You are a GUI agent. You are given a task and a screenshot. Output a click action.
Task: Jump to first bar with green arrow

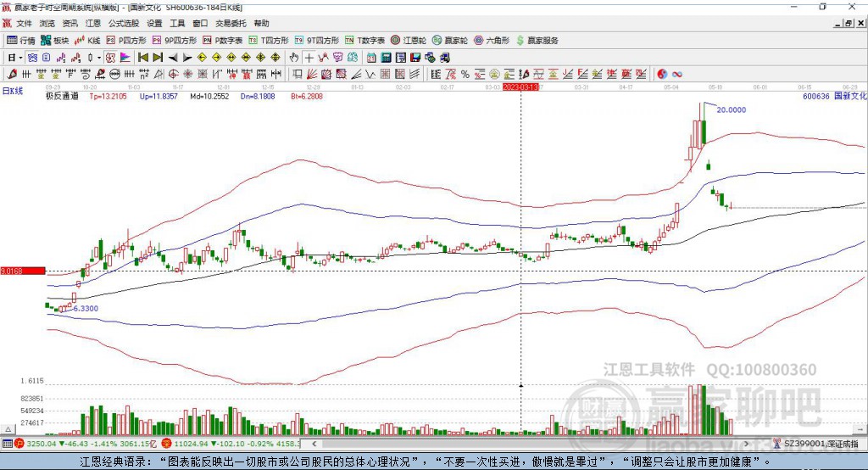click(x=143, y=57)
